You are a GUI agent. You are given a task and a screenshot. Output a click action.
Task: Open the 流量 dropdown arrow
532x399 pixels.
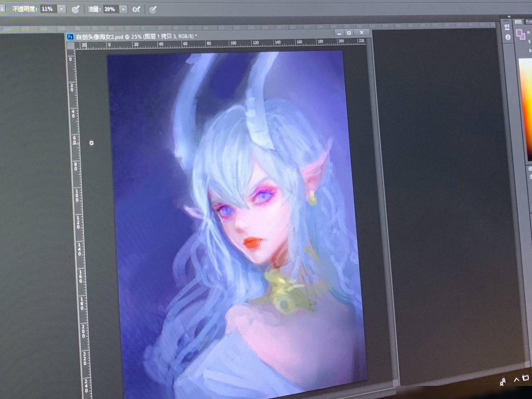(123, 9)
